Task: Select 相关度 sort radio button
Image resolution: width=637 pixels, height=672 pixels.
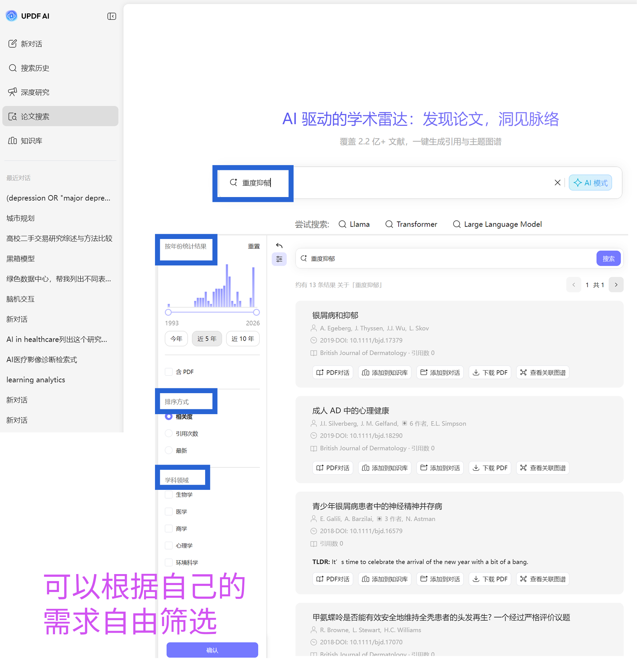Action: (168, 417)
